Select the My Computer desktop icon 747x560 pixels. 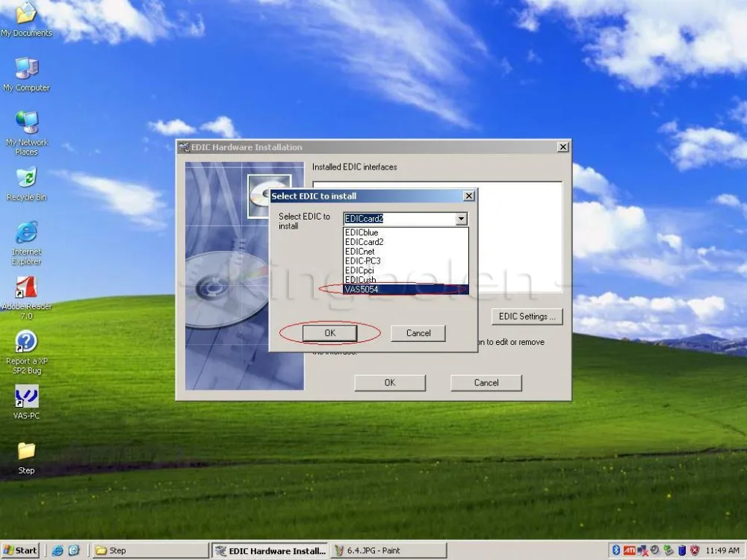point(26,74)
